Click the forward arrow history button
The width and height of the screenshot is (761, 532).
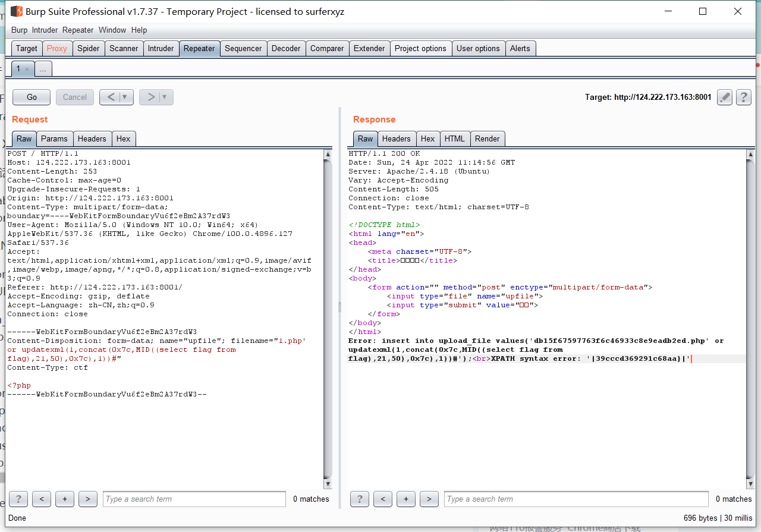[x=151, y=97]
